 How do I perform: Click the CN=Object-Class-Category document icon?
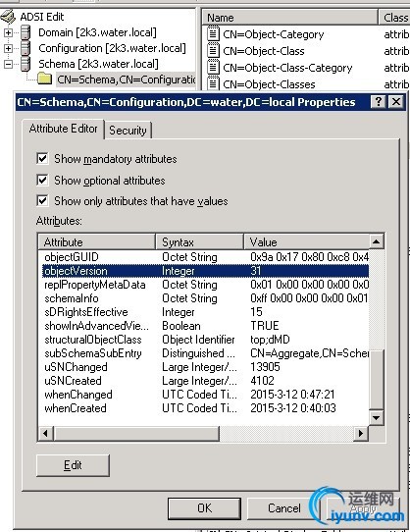(x=213, y=68)
